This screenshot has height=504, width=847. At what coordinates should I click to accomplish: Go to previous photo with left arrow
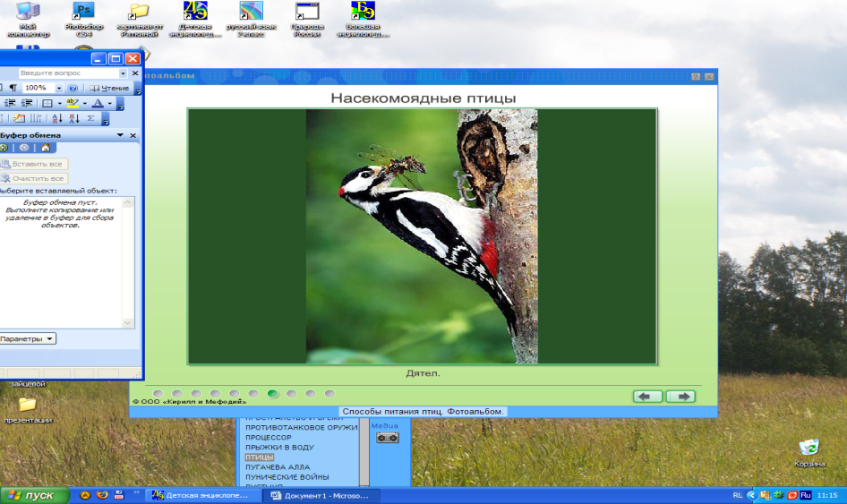647,397
